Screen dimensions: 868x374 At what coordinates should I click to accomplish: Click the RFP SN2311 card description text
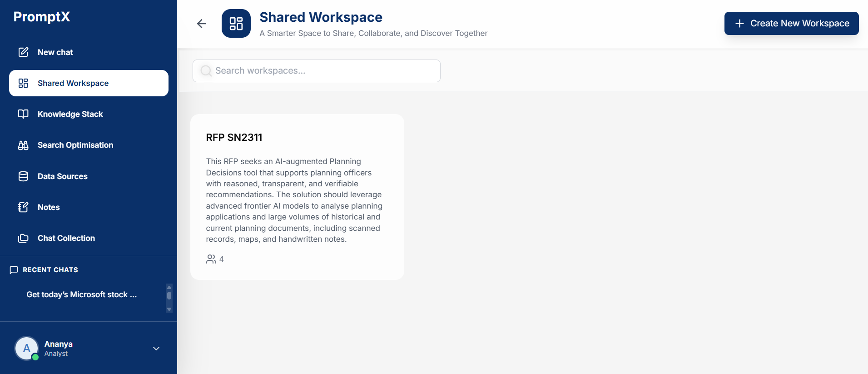click(294, 200)
